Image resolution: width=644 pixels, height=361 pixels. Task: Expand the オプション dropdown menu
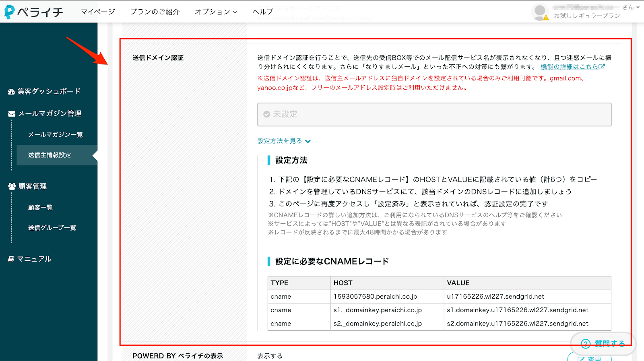click(x=216, y=12)
